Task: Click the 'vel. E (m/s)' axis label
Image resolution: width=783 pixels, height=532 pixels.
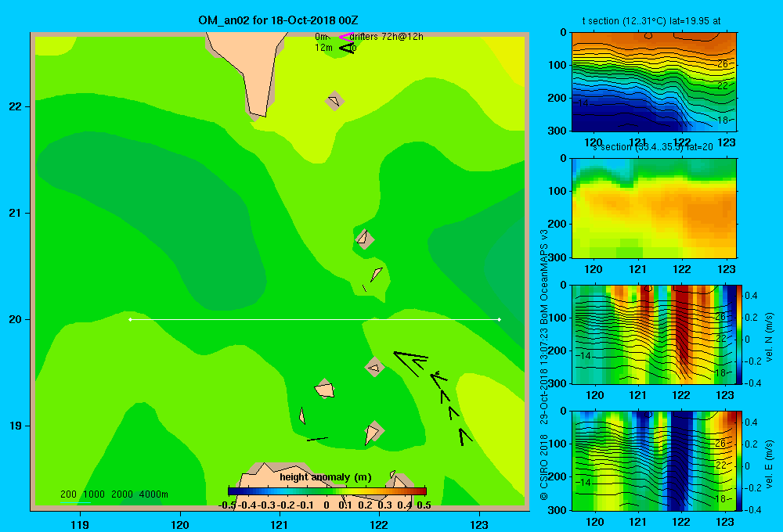Action: pos(769,464)
